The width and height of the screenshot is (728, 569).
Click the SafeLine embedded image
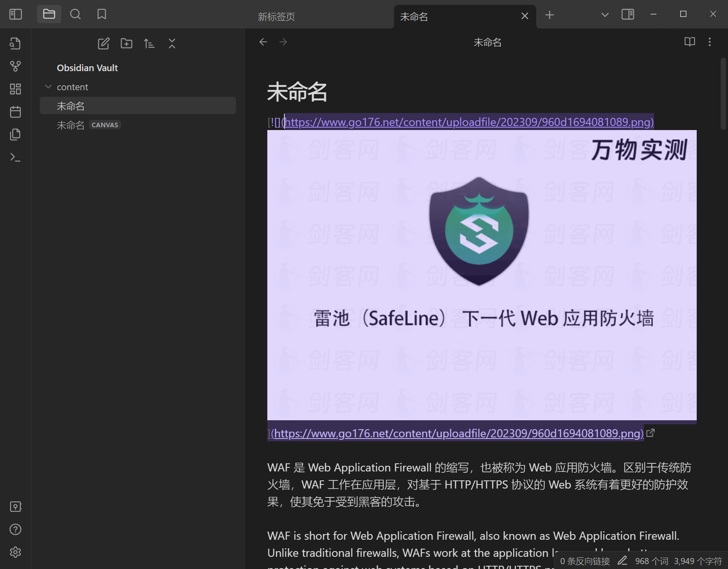482,275
